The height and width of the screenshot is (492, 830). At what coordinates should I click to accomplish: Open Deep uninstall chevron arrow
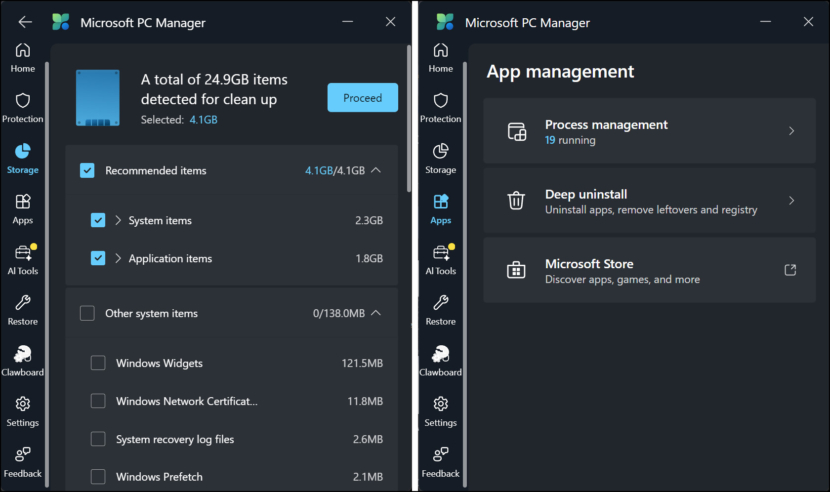[x=791, y=201]
